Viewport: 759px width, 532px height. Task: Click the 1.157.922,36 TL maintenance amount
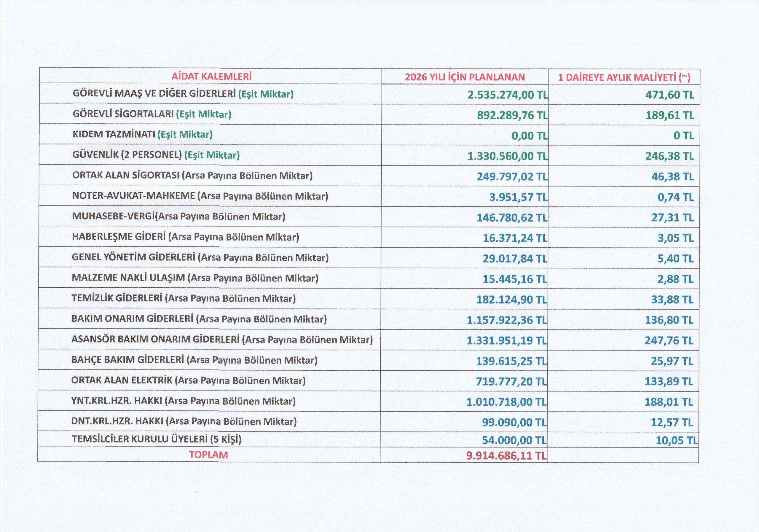click(x=507, y=320)
